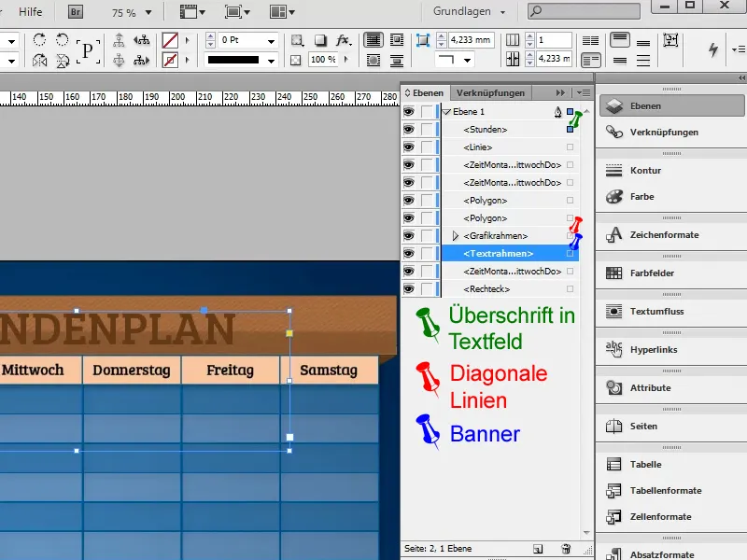Toggle lock box for <Textrahmen>
747x560 pixels.
pos(427,253)
